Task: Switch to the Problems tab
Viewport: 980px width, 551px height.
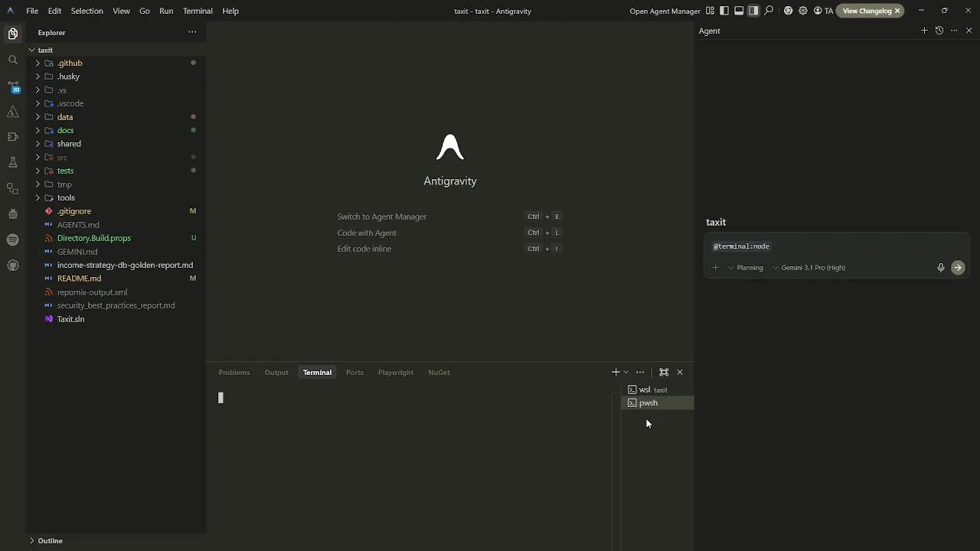Action: (x=234, y=372)
